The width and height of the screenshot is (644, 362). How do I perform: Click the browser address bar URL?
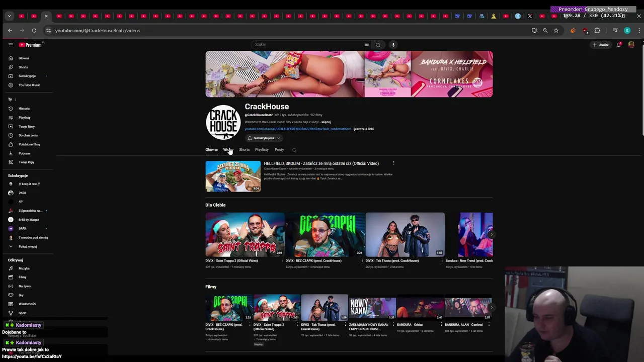98,31
